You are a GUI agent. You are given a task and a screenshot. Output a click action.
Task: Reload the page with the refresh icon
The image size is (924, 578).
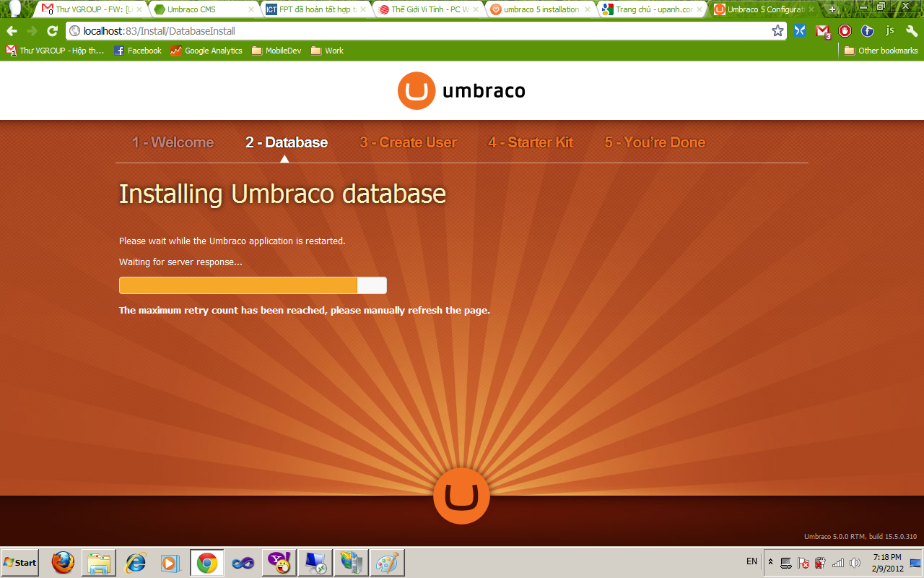(52, 31)
